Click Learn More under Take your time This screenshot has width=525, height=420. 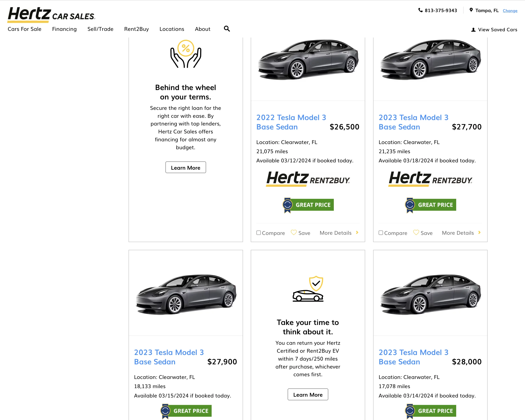[308, 394]
